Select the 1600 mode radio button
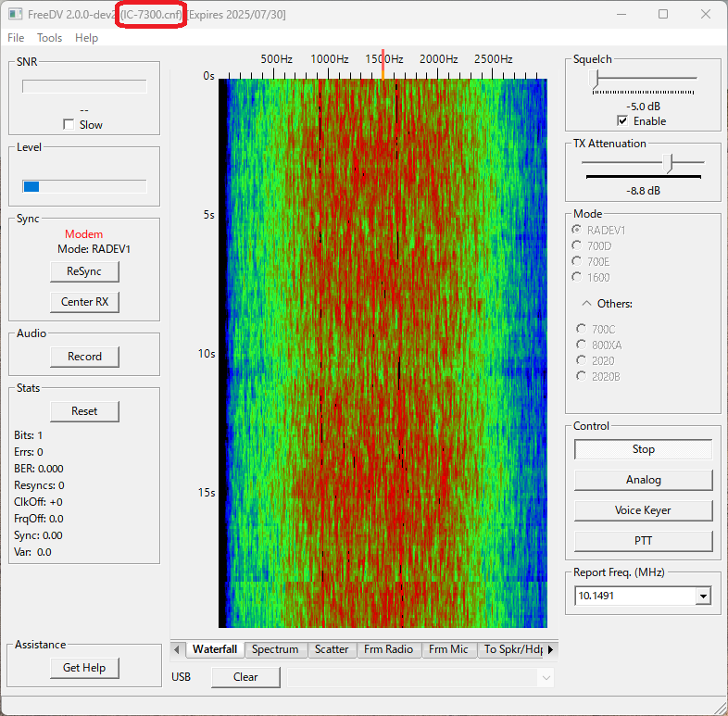Image resolution: width=728 pixels, height=716 pixels. (x=579, y=277)
